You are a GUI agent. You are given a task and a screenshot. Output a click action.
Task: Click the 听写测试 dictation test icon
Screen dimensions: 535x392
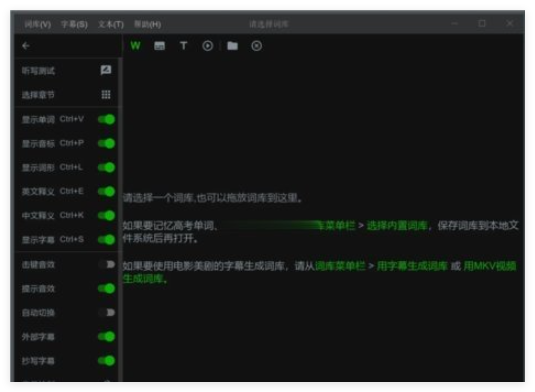[106, 70]
